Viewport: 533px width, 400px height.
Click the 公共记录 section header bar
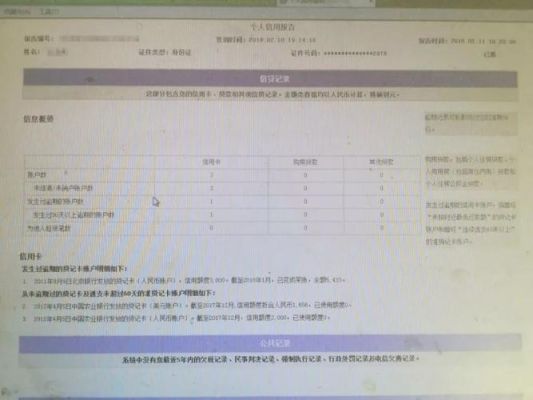click(270, 344)
